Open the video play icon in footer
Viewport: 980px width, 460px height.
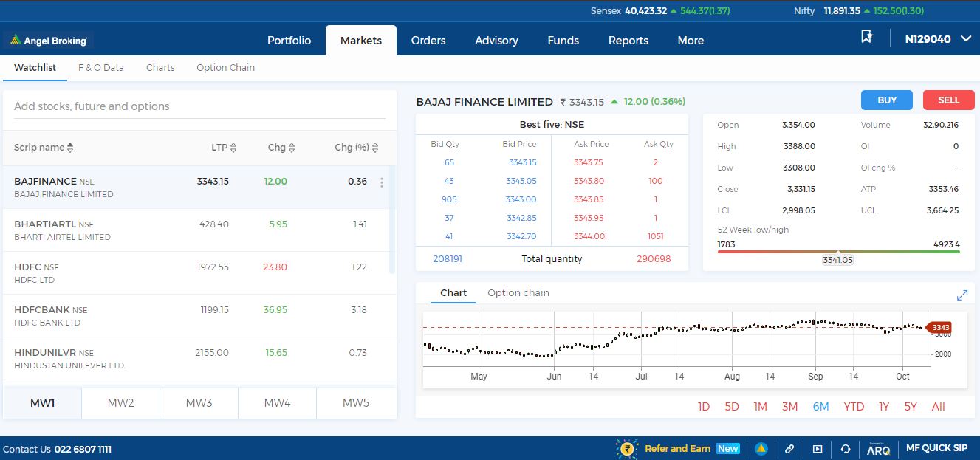[818, 449]
